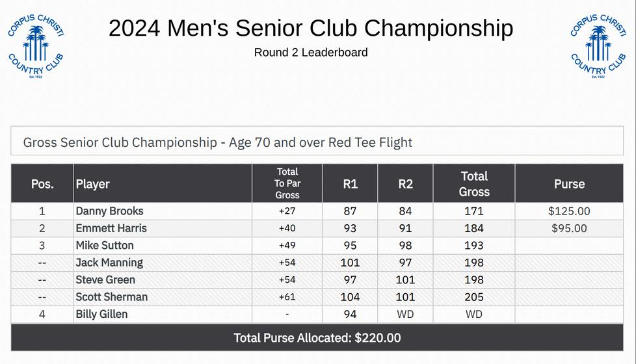The image size is (636, 364).
Task: Click the Total Gross column header
Action: (x=474, y=184)
